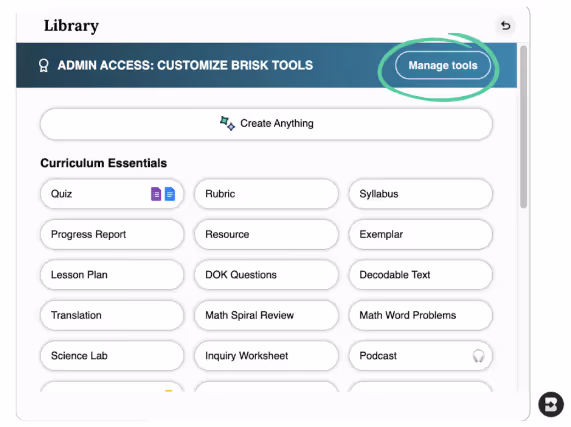
Task: Open Manage tools
Action: 443,65
